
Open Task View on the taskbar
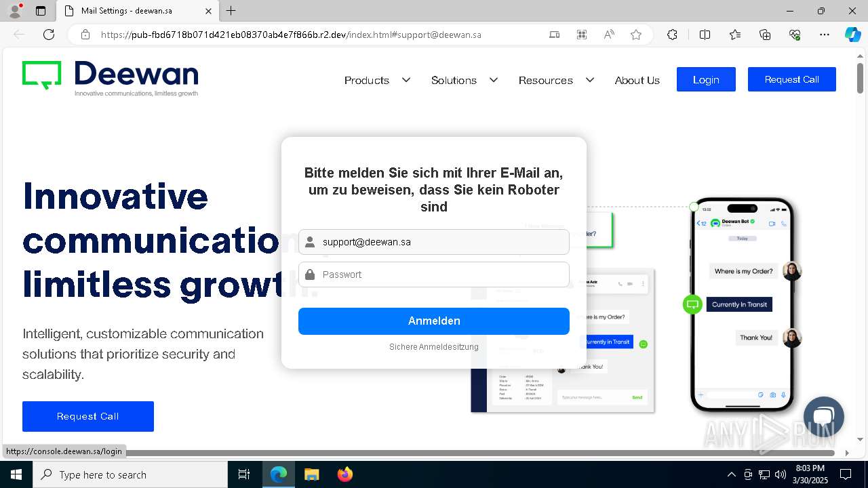pos(244,474)
